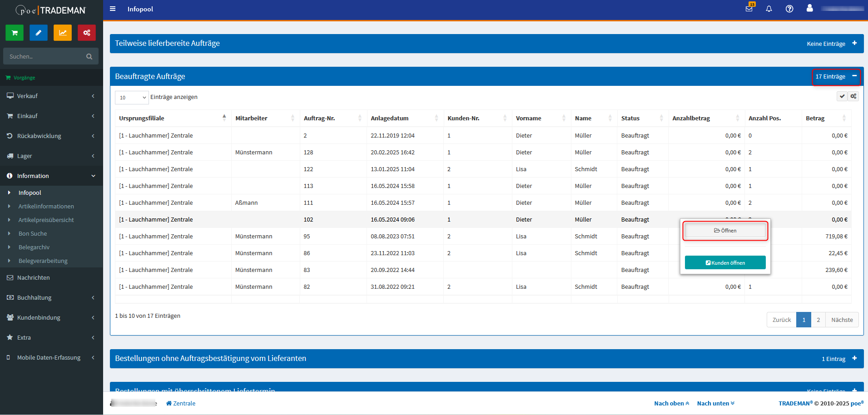Go to the Nächste page
Image resolution: width=868 pixels, height=415 pixels.
[842, 320]
